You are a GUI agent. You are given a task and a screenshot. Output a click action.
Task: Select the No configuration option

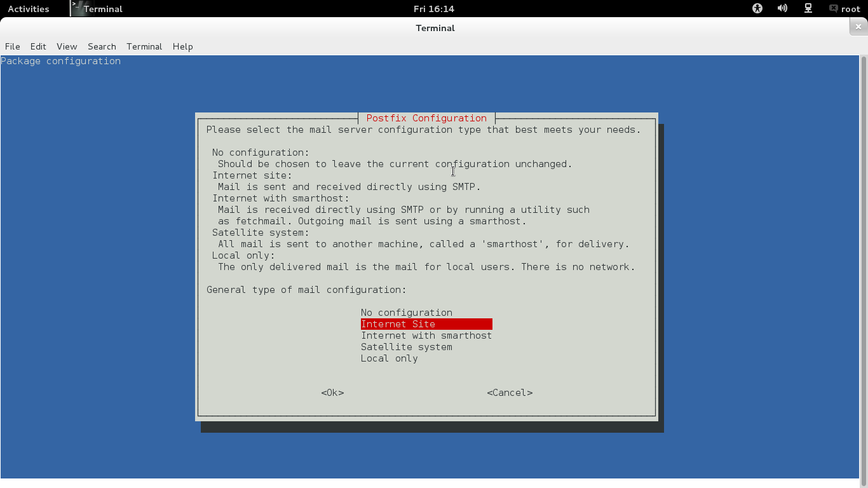(407, 313)
